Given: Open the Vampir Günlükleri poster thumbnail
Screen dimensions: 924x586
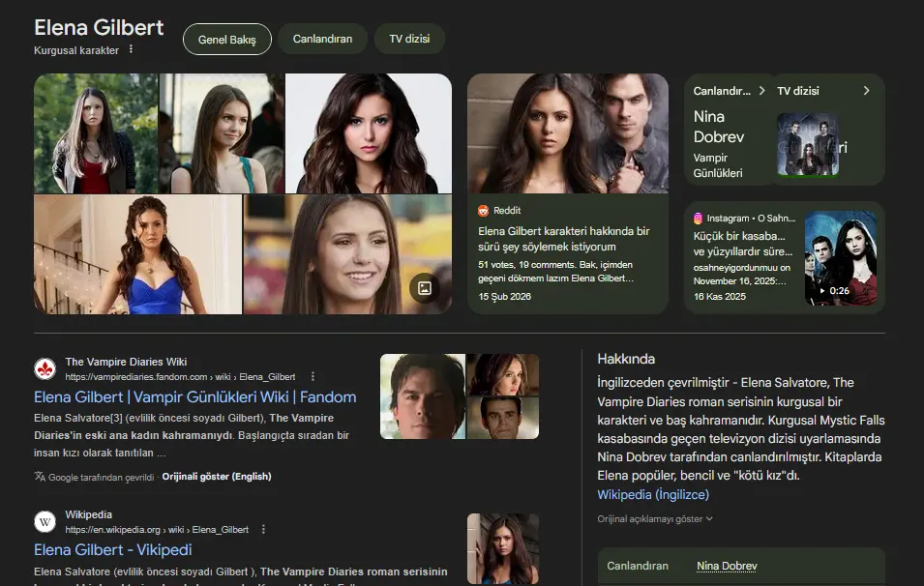Looking at the screenshot, I should [x=808, y=145].
